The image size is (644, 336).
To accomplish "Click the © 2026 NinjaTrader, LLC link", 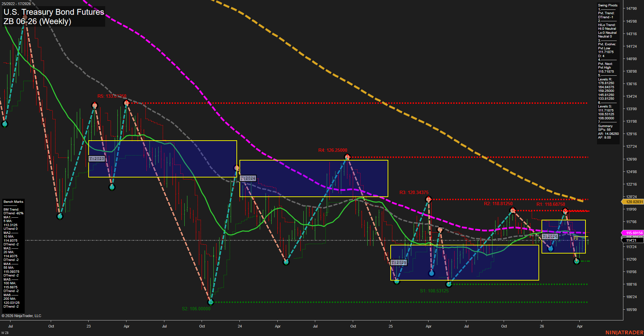I will click(22, 316).
